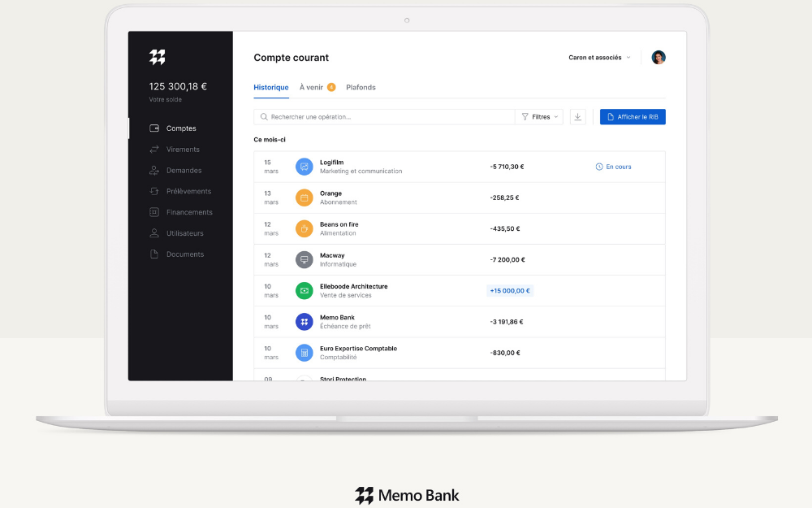Select the Historique tab
This screenshot has width=812, height=508.
(x=271, y=87)
